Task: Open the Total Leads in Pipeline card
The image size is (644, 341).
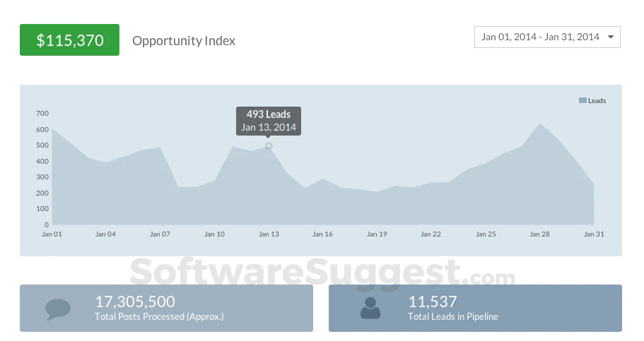Action: pos(475,308)
